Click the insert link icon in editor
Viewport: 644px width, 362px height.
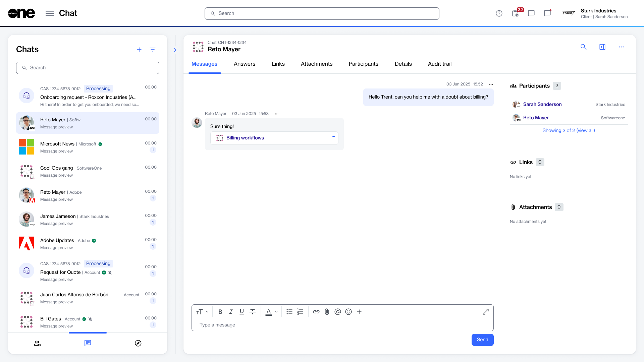pyautogui.click(x=316, y=312)
